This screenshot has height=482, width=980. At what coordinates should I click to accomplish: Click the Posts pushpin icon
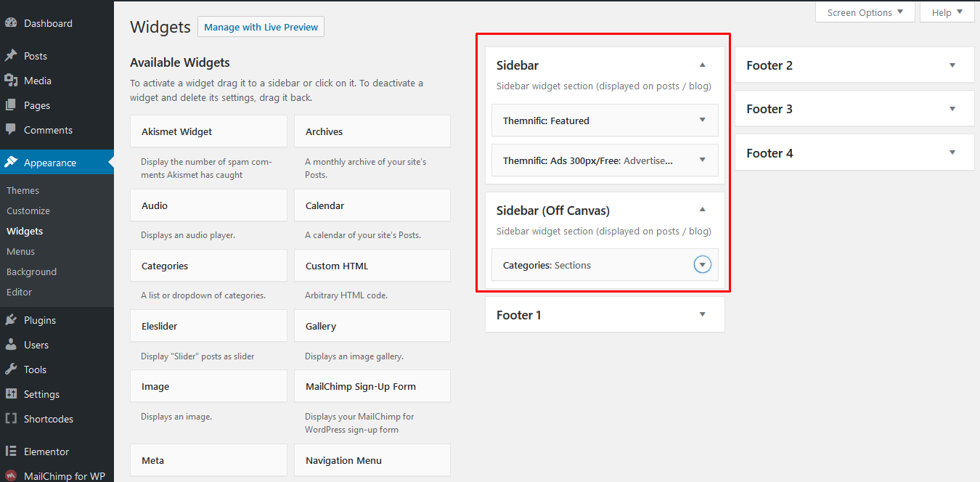point(11,56)
